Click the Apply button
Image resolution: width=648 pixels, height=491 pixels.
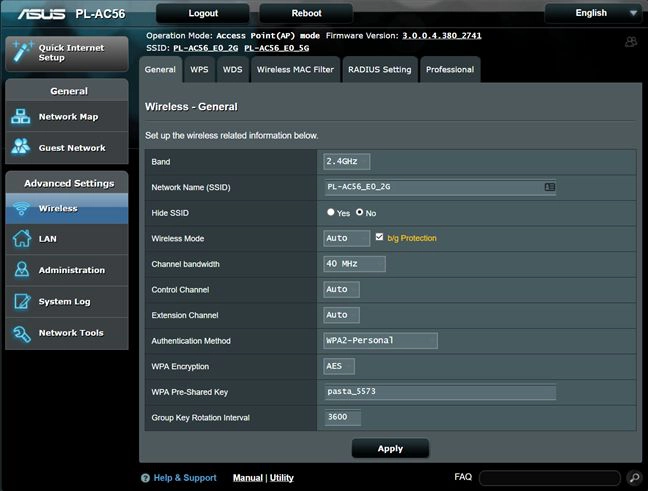point(390,448)
